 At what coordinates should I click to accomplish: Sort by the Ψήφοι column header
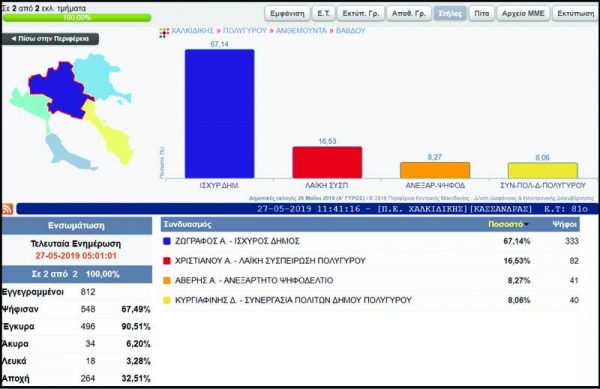click(x=564, y=225)
